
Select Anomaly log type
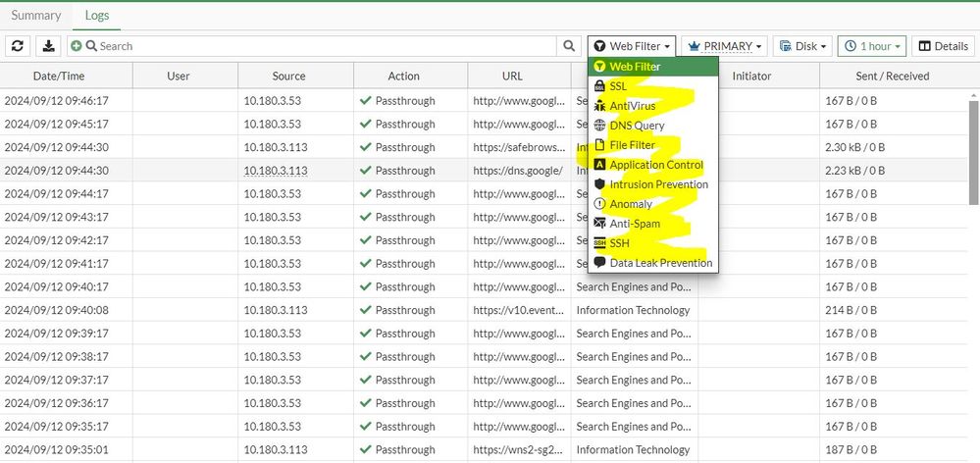(x=653, y=204)
